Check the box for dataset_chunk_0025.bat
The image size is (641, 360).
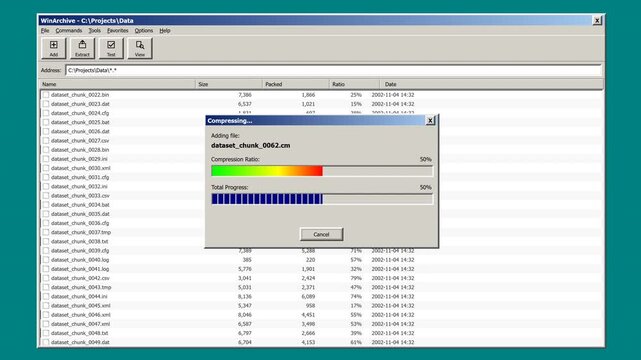[x=46, y=122]
